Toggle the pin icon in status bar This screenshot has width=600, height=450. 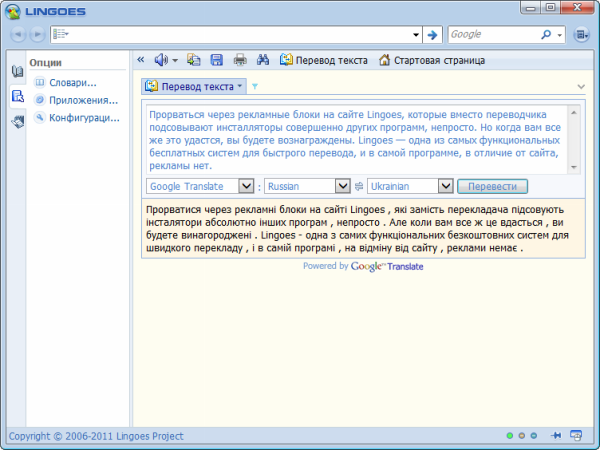coord(556,436)
